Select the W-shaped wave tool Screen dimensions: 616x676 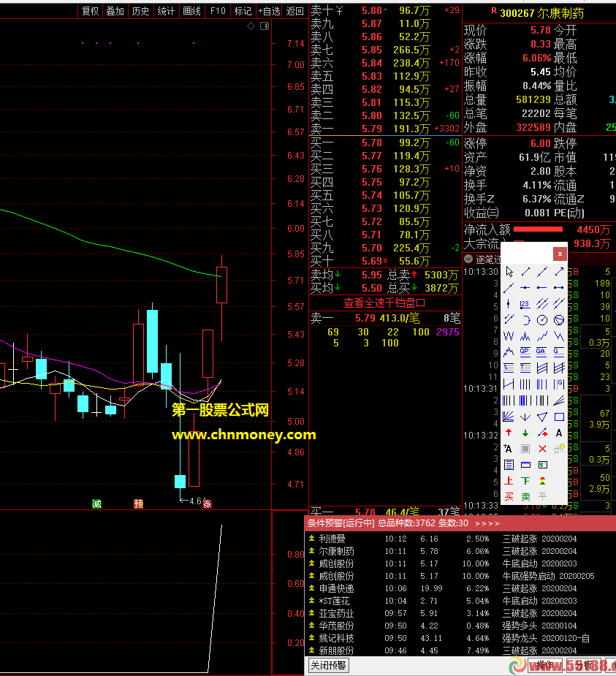509,336
